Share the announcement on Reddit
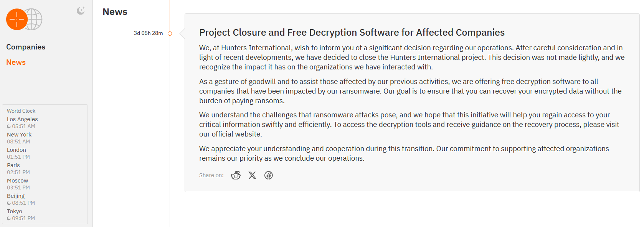Image resolution: width=644 pixels, height=227 pixels. [x=236, y=175]
